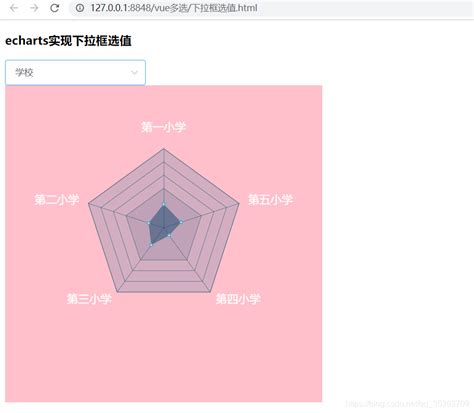This screenshot has height=413, width=474.
Task: Click the watermark link at bottom right
Action: (407, 404)
